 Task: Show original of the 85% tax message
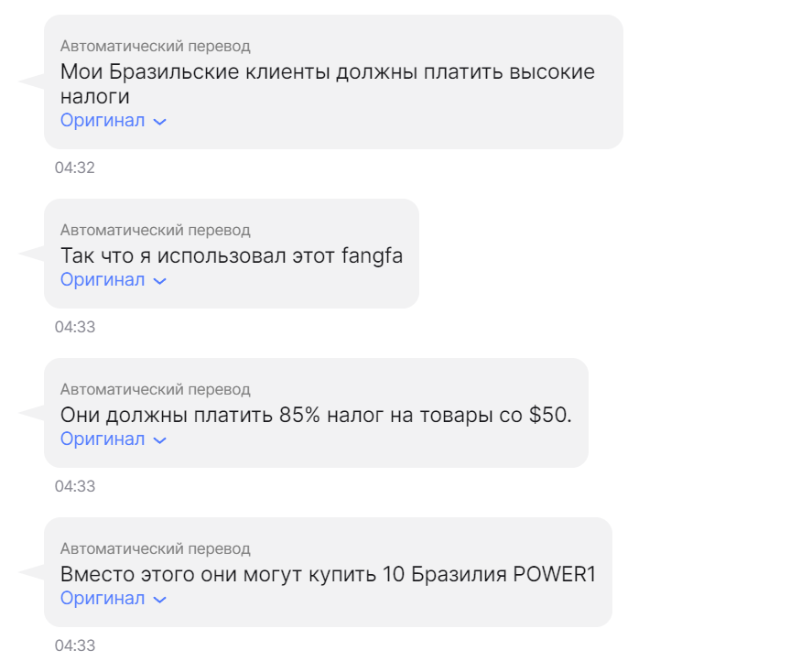pos(103,439)
